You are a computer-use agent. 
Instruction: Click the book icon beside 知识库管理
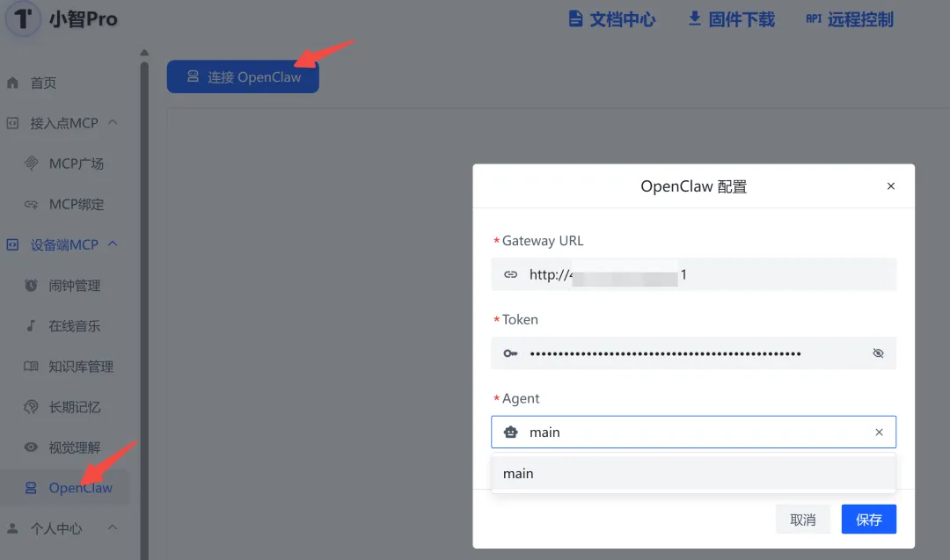pyautogui.click(x=31, y=366)
